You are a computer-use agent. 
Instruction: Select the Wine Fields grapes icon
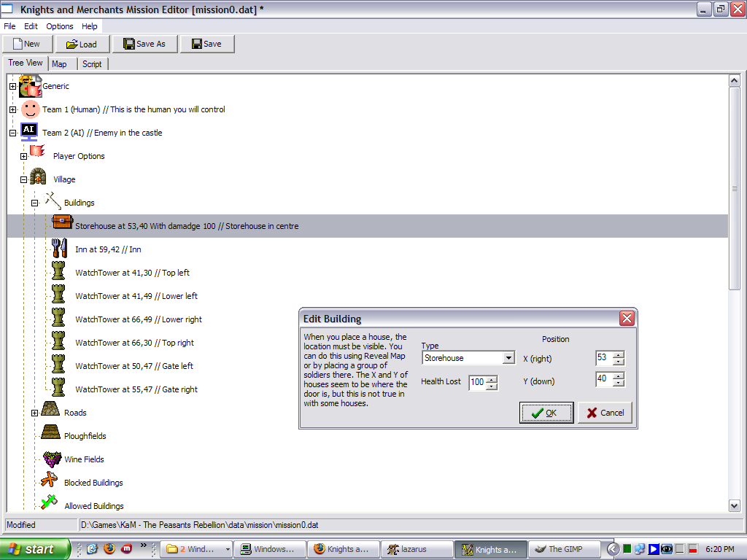[x=52, y=459]
